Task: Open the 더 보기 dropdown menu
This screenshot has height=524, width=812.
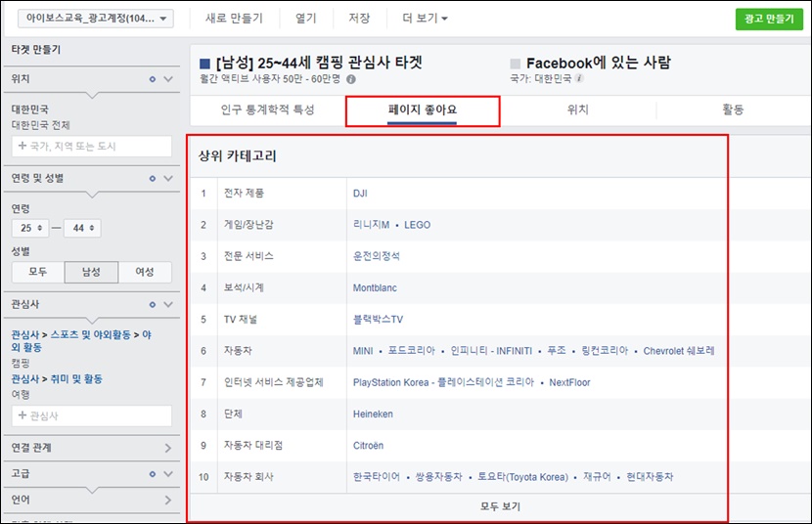Action: pyautogui.click(x=425, y=19)
